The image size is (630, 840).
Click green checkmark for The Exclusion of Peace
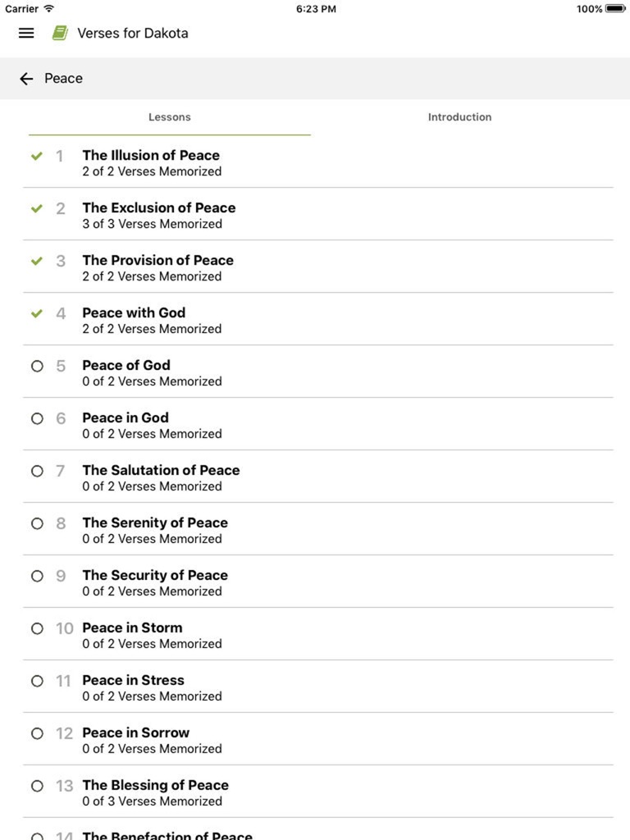tap(37, 208)
